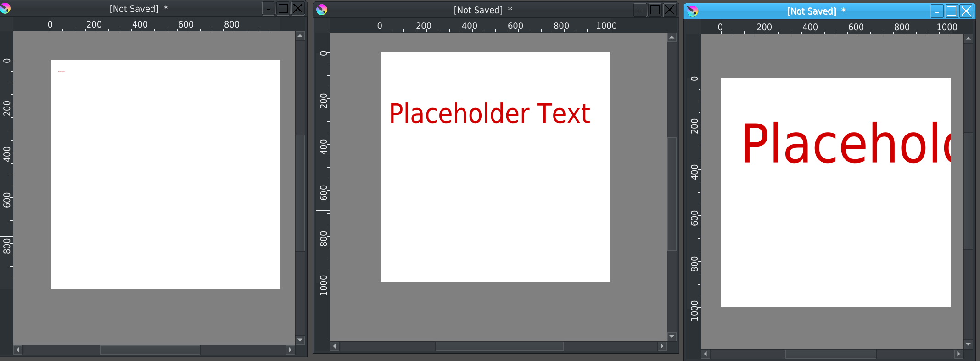
Task: Maximize the middle subwindow
Action: 655,10
